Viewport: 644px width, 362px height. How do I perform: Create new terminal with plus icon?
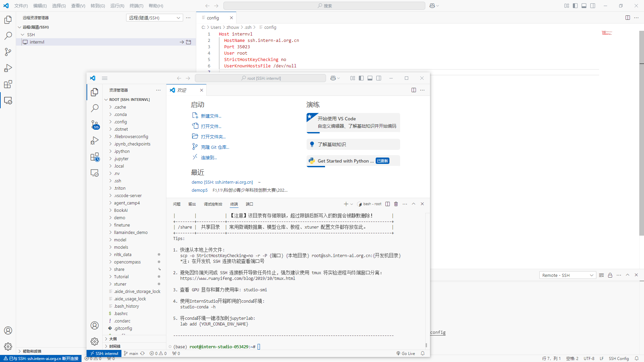pos(346,204)
